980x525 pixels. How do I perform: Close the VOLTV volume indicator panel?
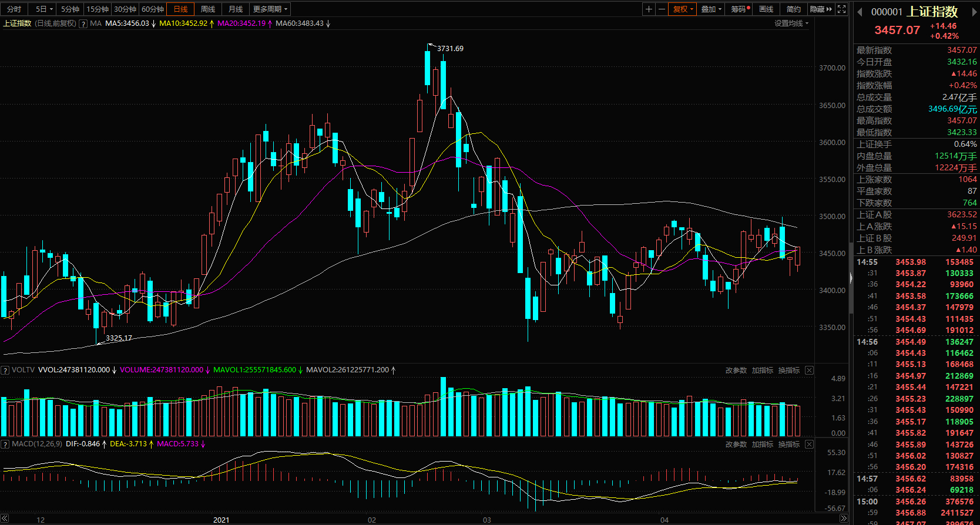[x=809, y=370]
